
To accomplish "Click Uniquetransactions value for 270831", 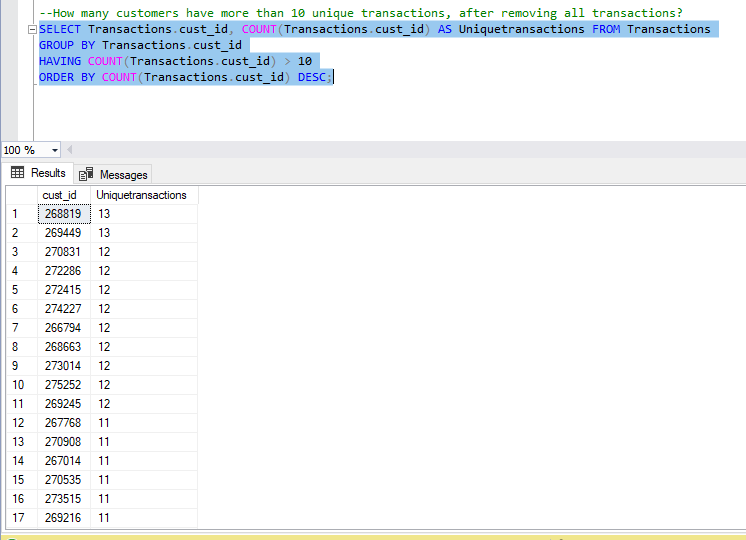I will click(x=144, y=252).
